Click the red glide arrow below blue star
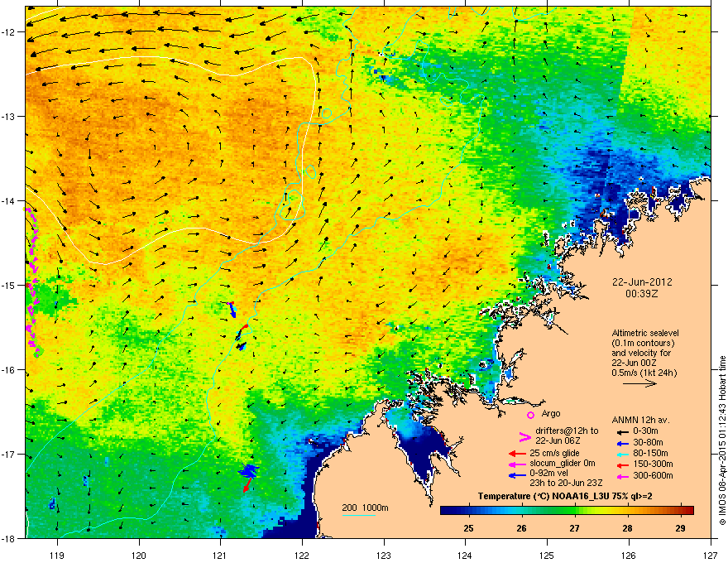Screen dimensions: 728x563 coord(247,486)
